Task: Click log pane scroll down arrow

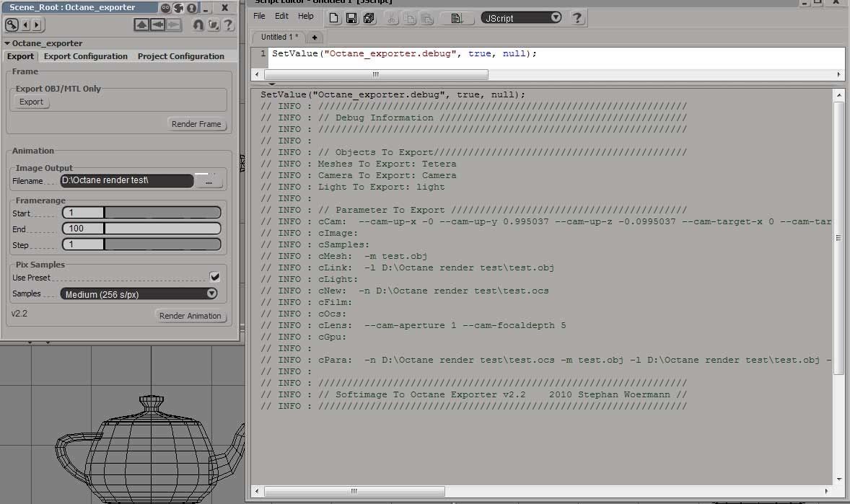Action: point(839,479)
